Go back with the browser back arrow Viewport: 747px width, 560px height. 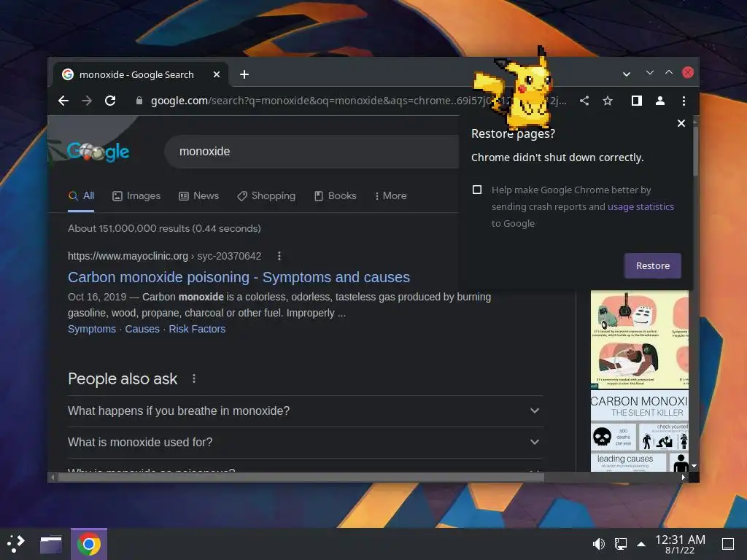click(x=63, y=101)
